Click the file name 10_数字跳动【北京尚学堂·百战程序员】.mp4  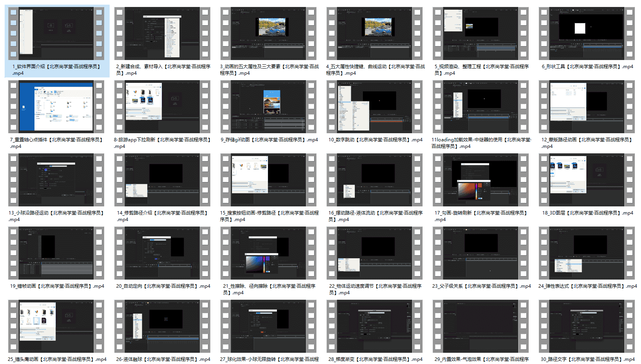pyautogui.click(x=375, y=140)
